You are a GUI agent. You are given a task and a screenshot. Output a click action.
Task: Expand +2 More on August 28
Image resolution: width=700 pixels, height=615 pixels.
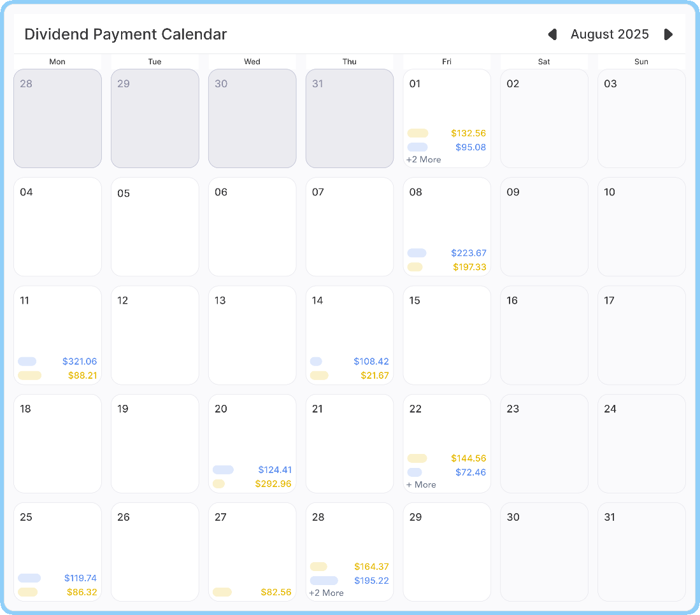click(326, 593)
